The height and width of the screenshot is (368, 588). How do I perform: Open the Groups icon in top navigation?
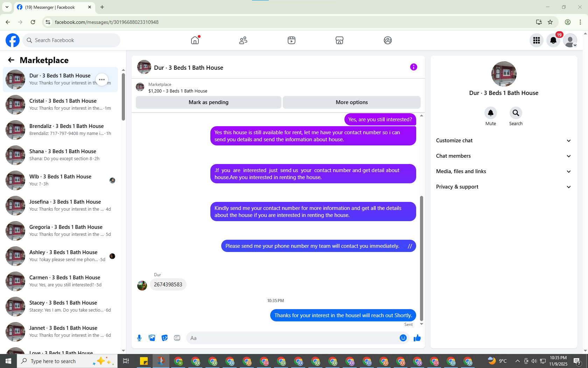(x=388, y=40)
